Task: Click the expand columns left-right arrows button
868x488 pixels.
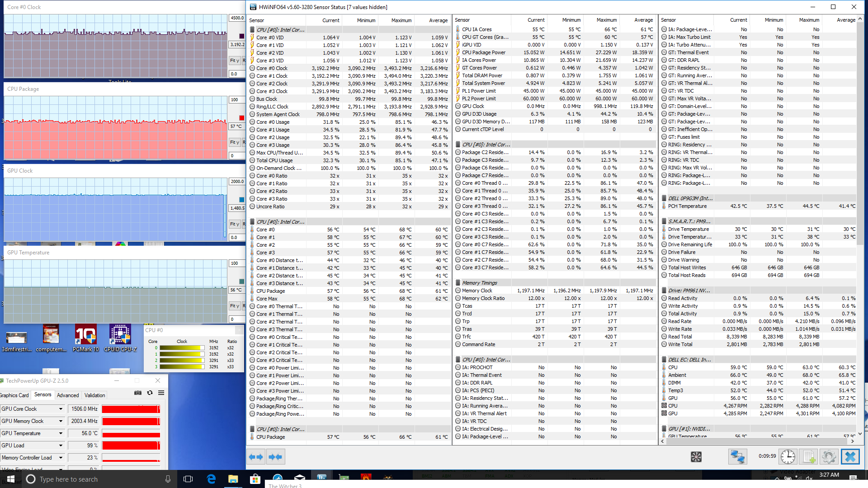Action: [x=256, y=457]
